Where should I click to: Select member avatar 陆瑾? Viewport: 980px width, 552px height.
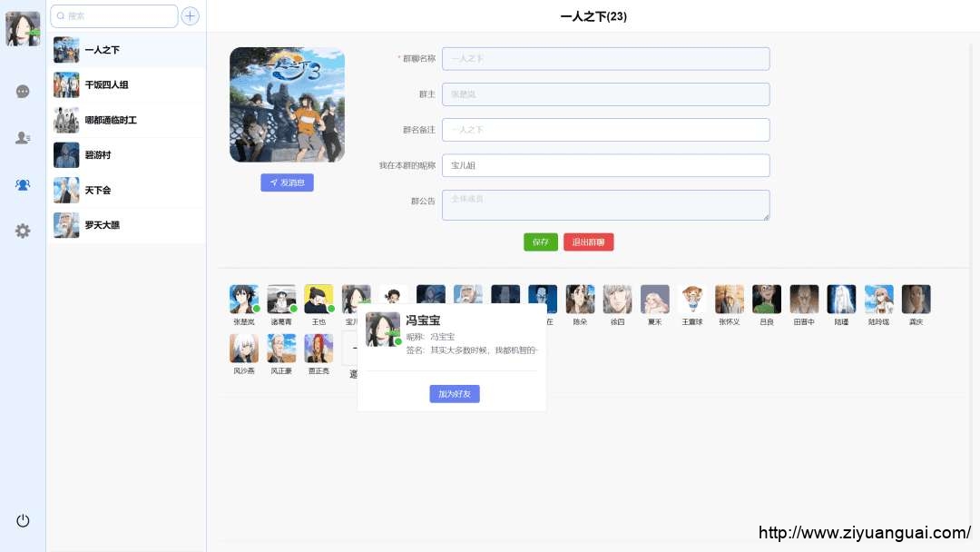pos(841,299)
